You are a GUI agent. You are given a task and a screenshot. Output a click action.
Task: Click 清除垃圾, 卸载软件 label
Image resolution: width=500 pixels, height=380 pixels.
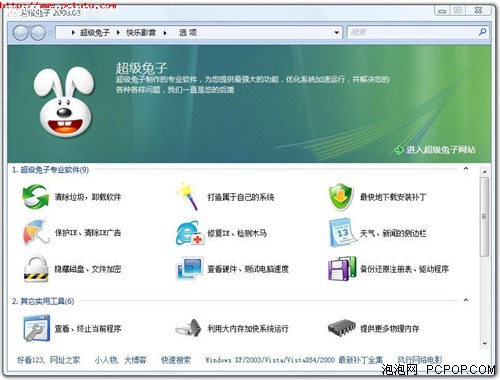[x=88, y=197]
